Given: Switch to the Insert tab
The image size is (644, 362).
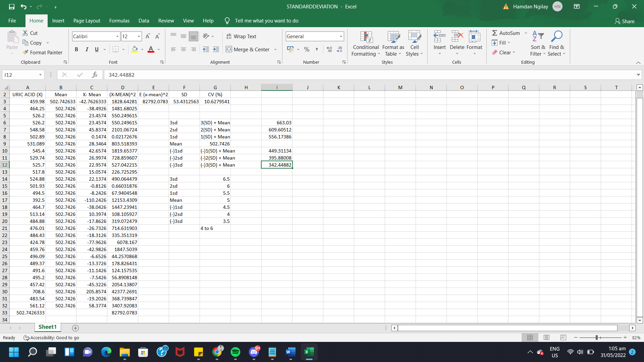Looking at the screenshot, I should point(58,21).
